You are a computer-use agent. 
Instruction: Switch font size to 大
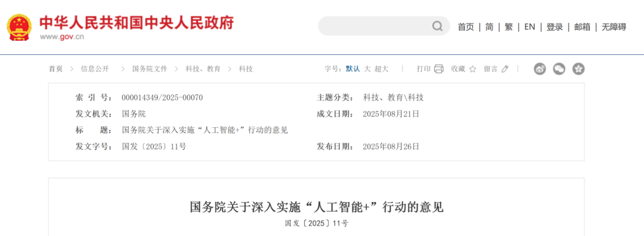click(367, 69)
